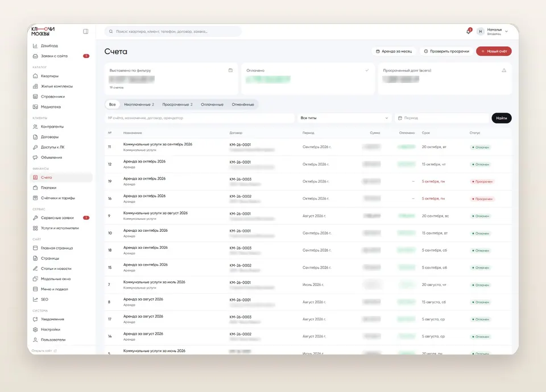Image resolution: width=546 pixels, height=392 pixels.
Task: Open the Период date field
Action: click(x=442, y=118)
